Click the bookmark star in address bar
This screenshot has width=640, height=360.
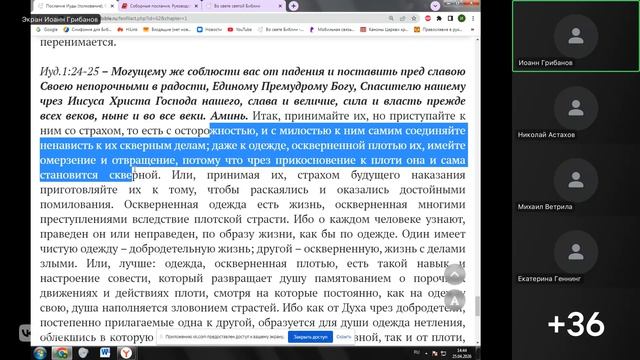[413, 18]
